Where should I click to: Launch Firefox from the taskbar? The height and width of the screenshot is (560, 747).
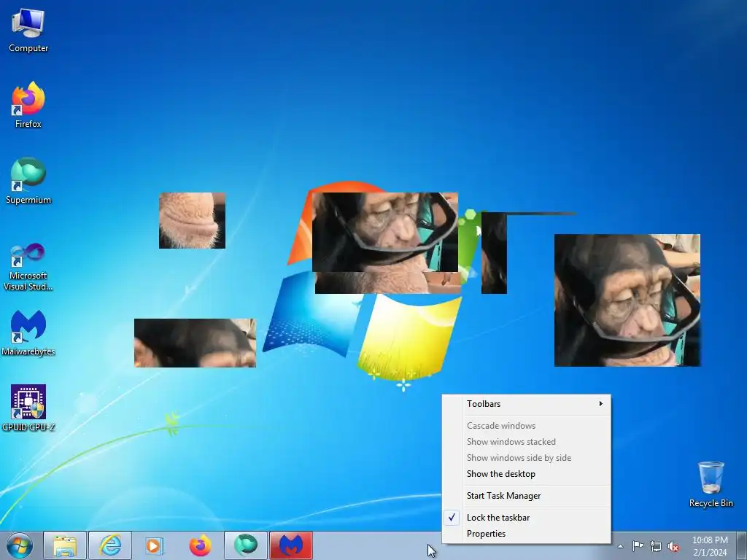coord(200,545)
